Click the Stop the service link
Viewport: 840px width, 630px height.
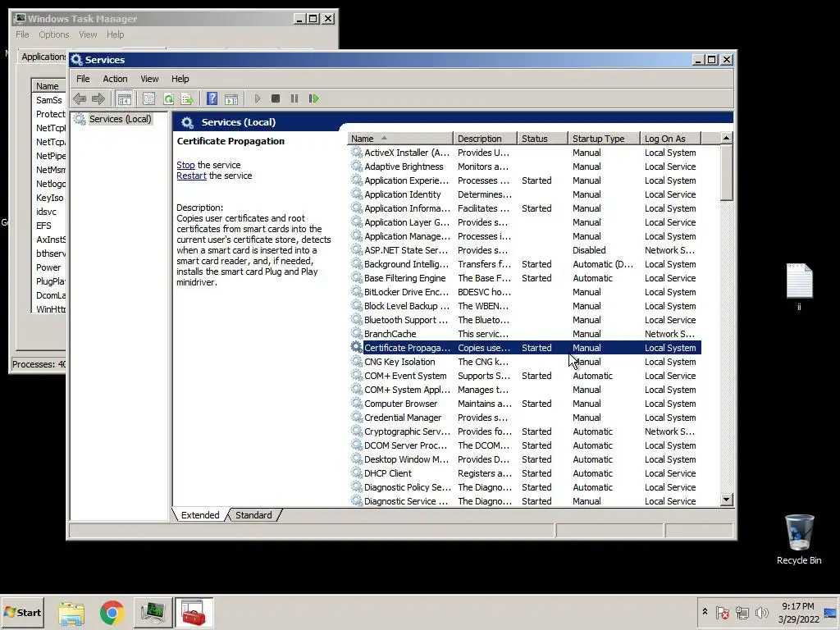pyautogui.click(x=186, y=165)
